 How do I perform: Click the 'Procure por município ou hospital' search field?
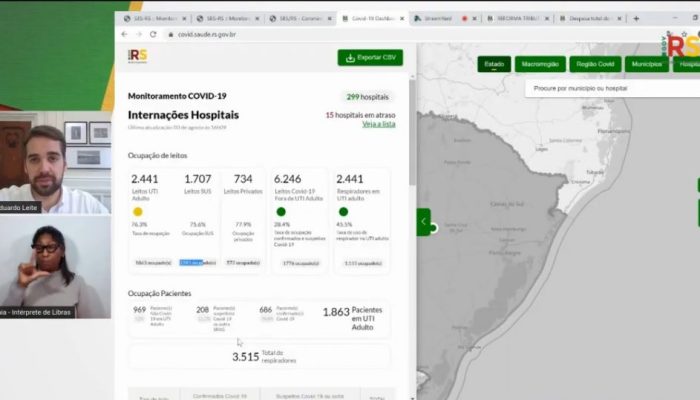click(610, 88)
